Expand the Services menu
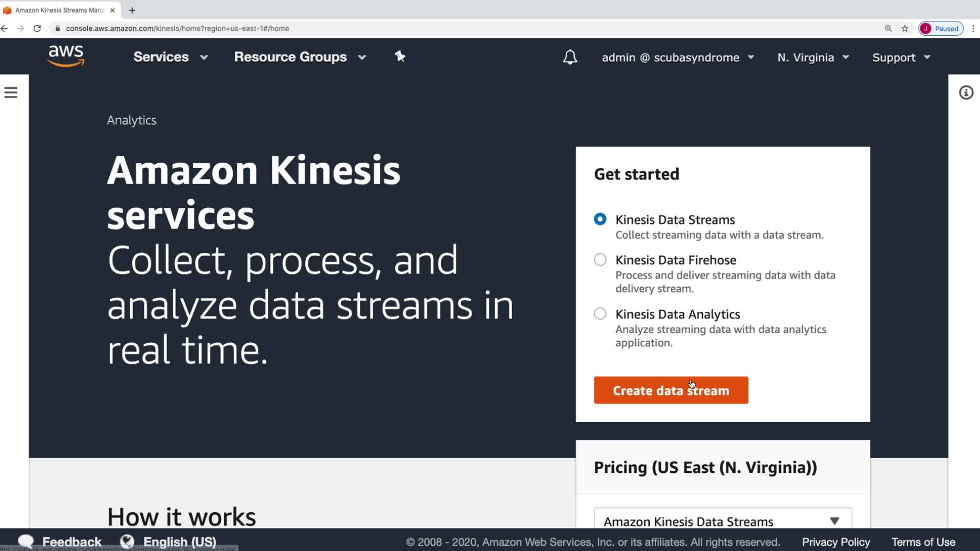 pyautogui.click(x=171, y=57)
